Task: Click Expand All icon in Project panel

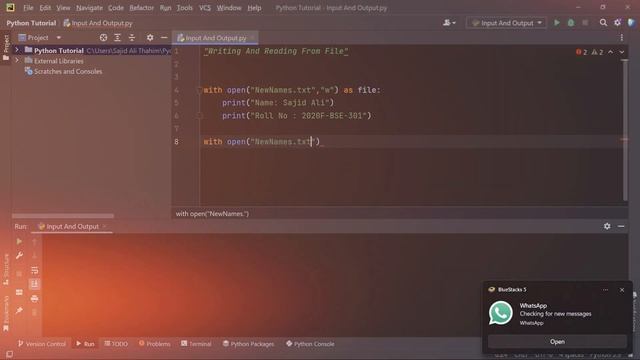Action: (118, 38)
